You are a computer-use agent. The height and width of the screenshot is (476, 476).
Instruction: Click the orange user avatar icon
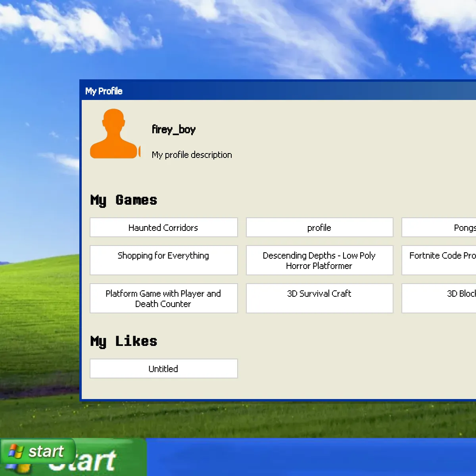(x=115, y=134)
